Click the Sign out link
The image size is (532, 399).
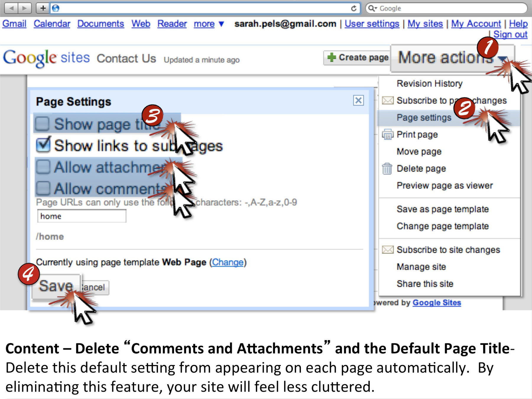pyautogui.click(x=510, y=34)
